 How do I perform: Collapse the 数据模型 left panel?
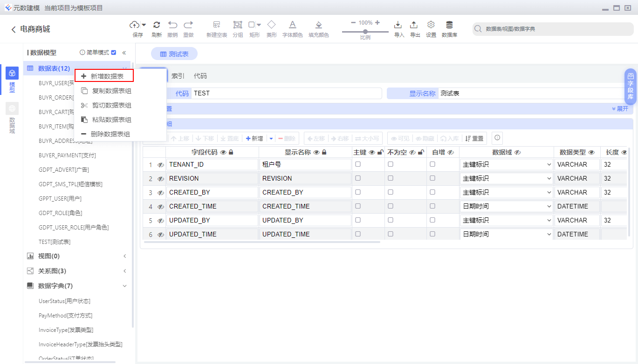coord(124,53)
